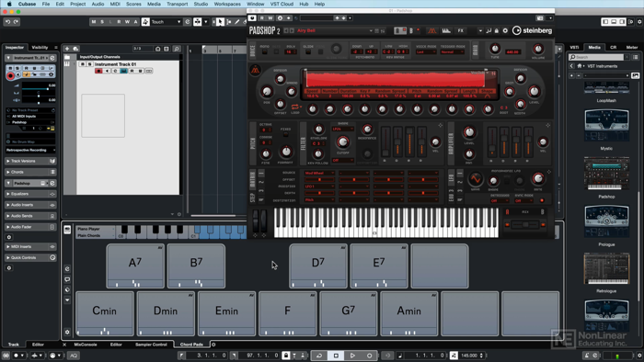Toggle Padshop Mono switch
The width and height of the screenshot is (644, 362).
(265, 52)
